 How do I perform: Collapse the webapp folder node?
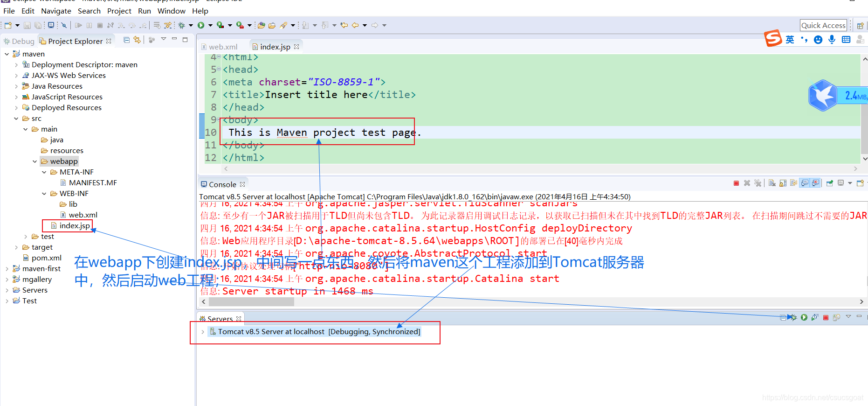point(35,161)
